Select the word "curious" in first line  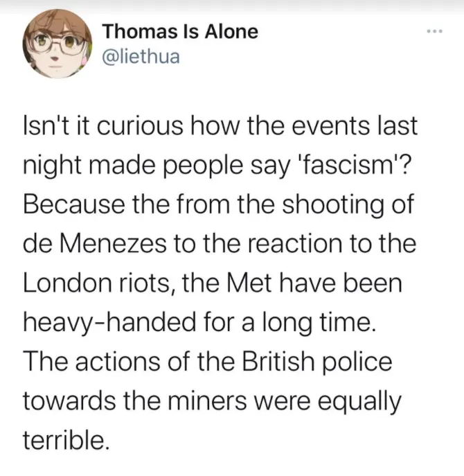pyautogui.click(x=140, y=125)
